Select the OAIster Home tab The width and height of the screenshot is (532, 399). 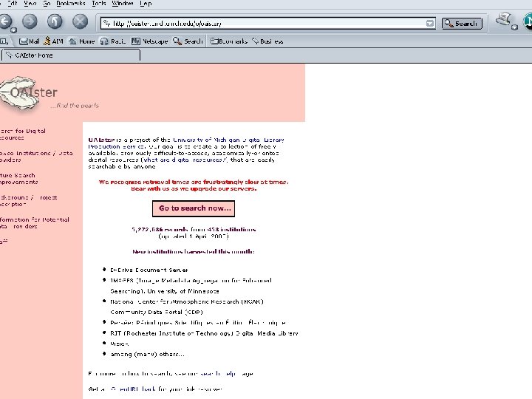[70, 55]
